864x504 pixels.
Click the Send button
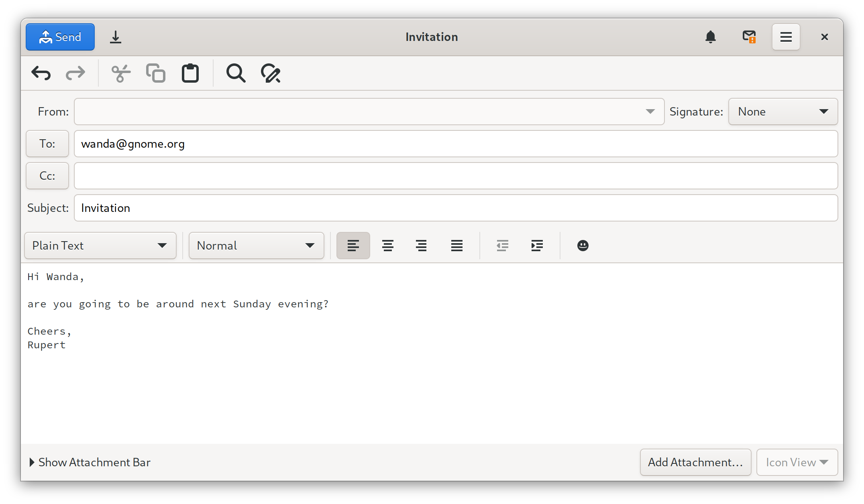pyautogui.click(x=60, y=37)
